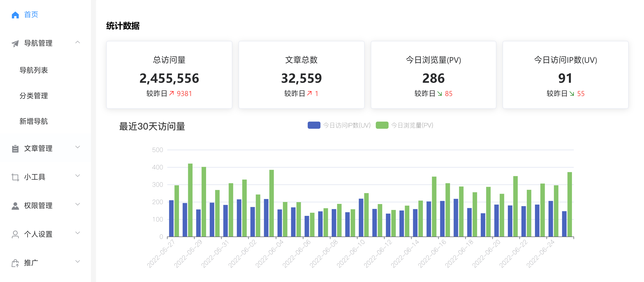Click the outlined person icon for 个人设置
The image size is (644, 282).
(15, 234)
